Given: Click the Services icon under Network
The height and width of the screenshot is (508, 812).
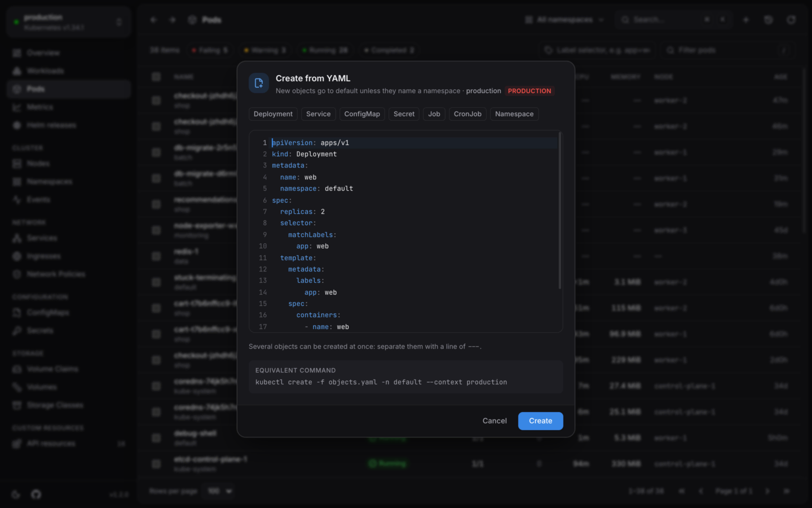Looking at the screenshot, I should coord(17,238).
